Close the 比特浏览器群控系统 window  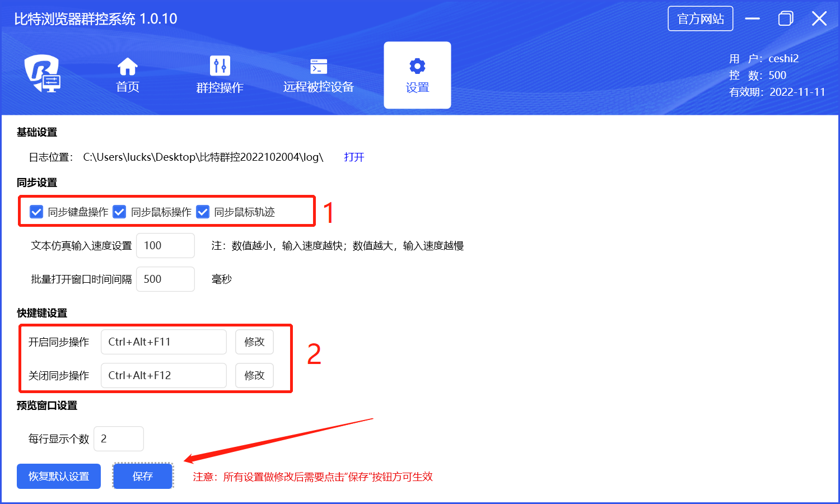click(819, 18)
